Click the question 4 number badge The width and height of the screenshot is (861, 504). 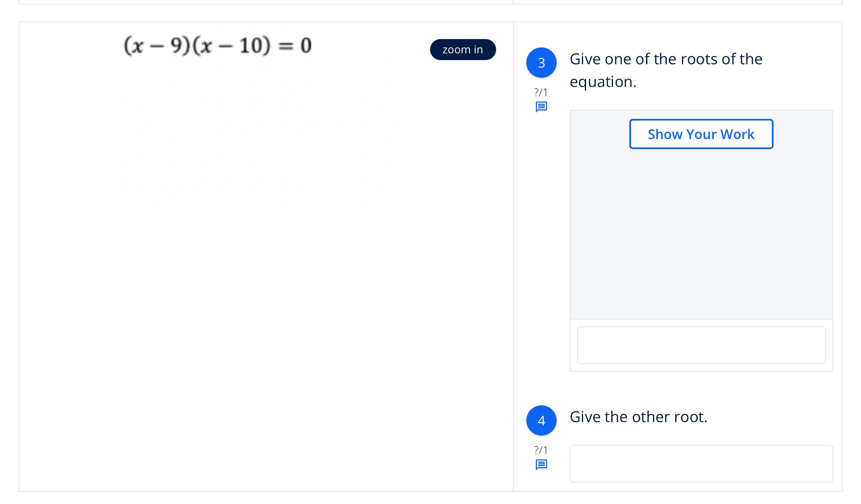(x=541, y=420)
